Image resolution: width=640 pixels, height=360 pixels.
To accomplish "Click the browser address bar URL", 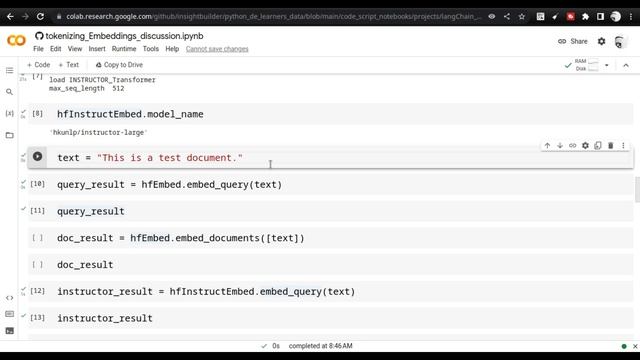I will click(273, 16).
